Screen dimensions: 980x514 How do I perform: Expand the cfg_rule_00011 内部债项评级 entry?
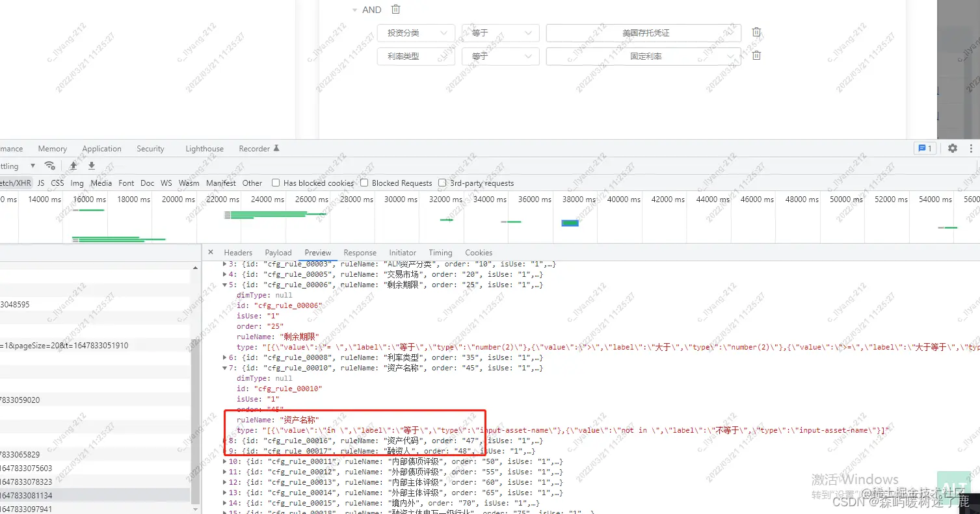click(225, 461)
